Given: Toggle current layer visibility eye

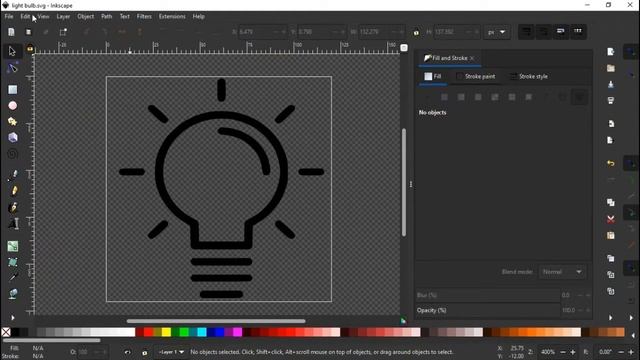Looking at the screenshot, I should [x=127, y=352].
